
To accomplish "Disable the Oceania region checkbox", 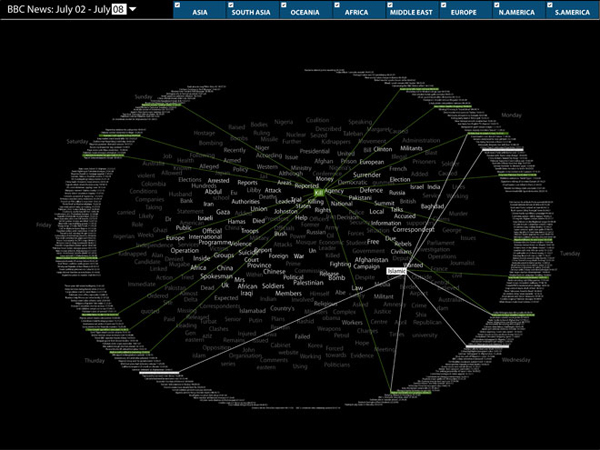I will point(284,5).
